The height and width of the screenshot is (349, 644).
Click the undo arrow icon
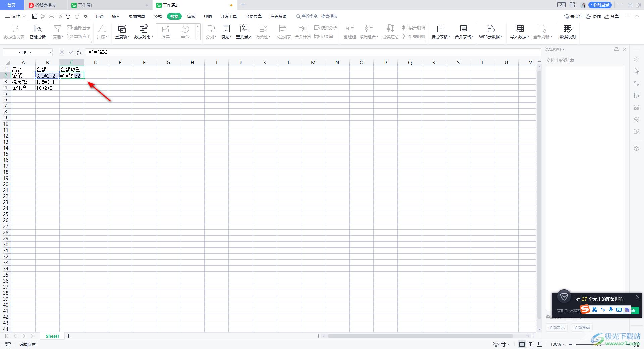pos(68,16)
